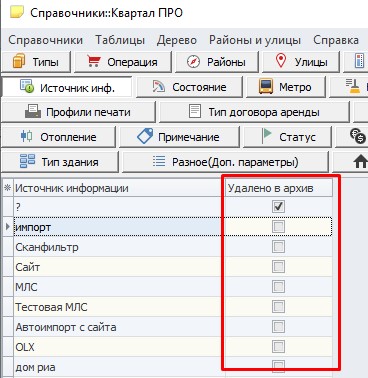This screenshot has width=368, height=378.
Task: Open the Состояние directory button
Action: coord(189,87)
